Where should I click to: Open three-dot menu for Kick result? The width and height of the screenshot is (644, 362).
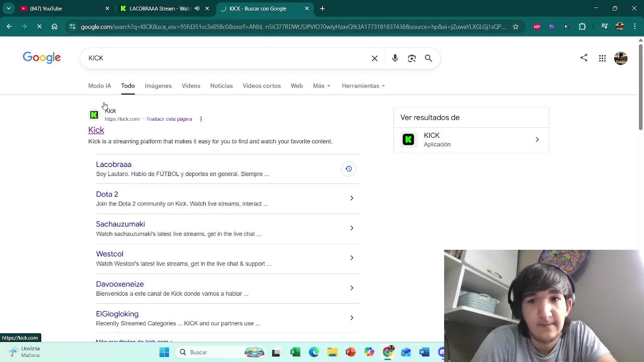point(201,119)
